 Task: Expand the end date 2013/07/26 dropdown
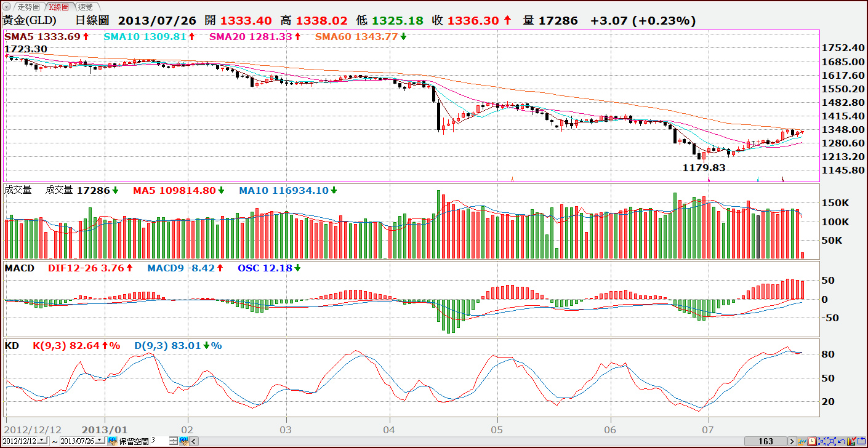(100, 441)
